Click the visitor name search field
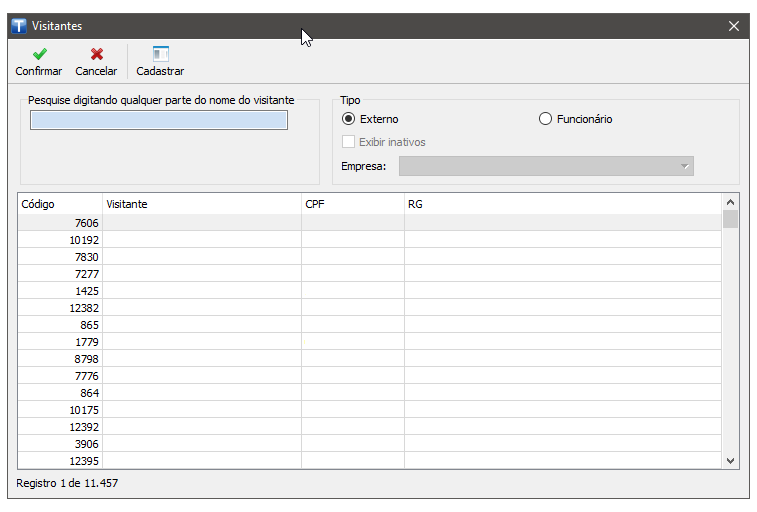 pos(159,121)
